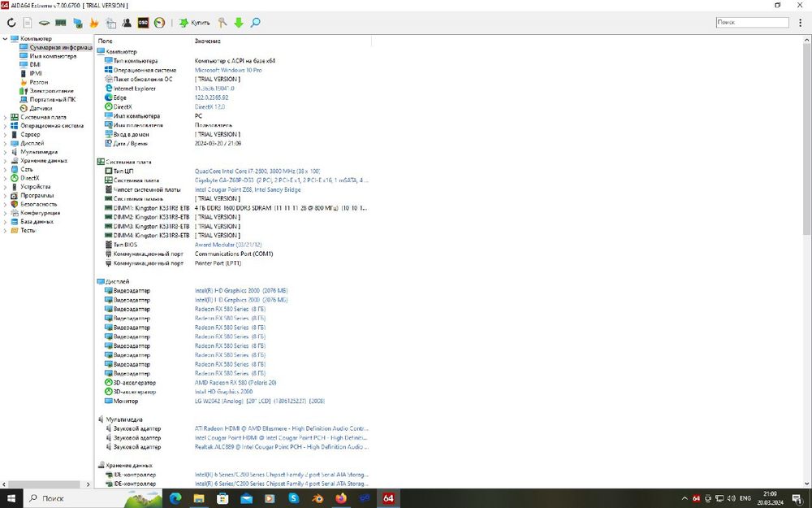Expand the Сеть tree node
The image size is (812, 508).
5,170
